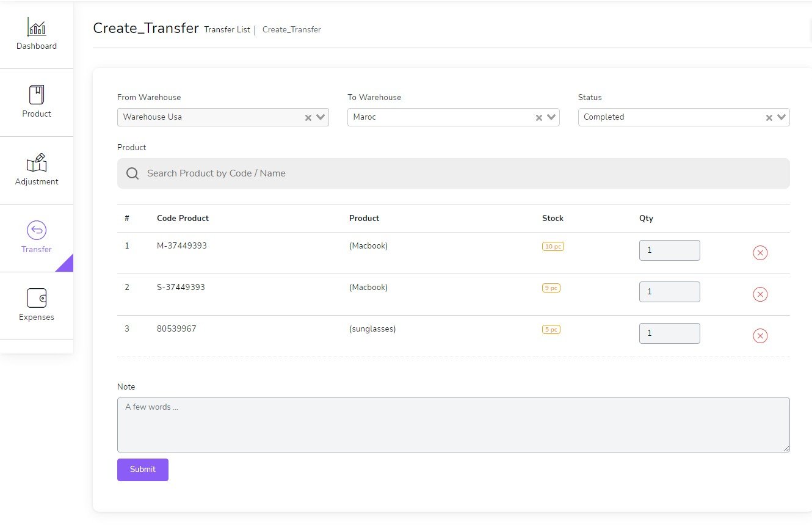Clear the From Warehouse selection

point(308,118)
